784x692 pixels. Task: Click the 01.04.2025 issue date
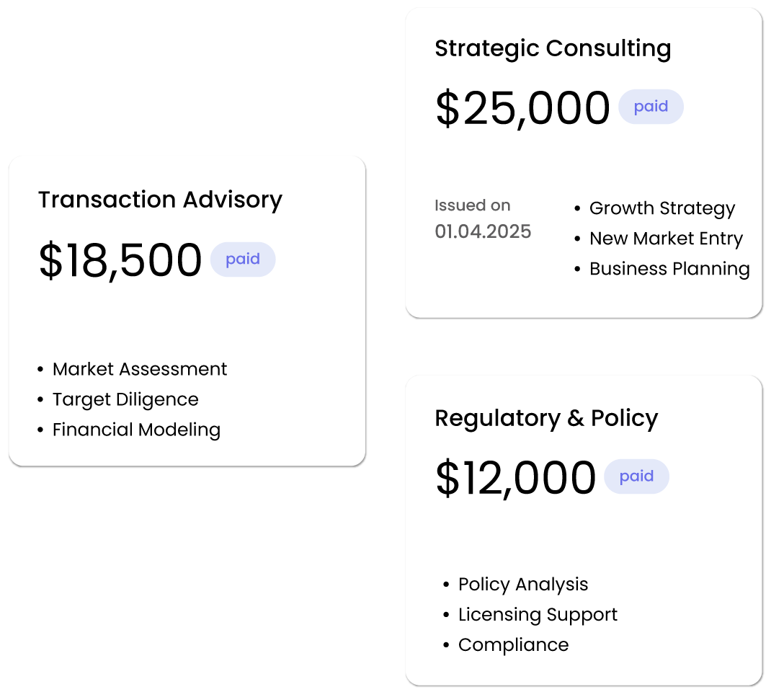[483, 231]
